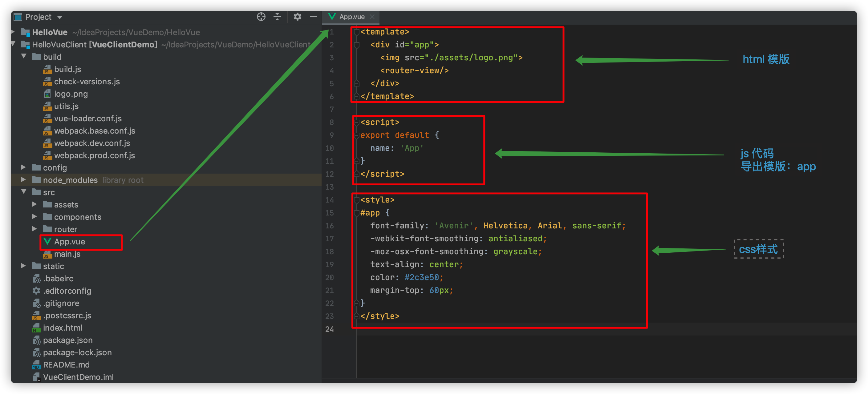The image size is (868, 394).
Task: Fold the export default block at line 9
Action: pos(356,135)
